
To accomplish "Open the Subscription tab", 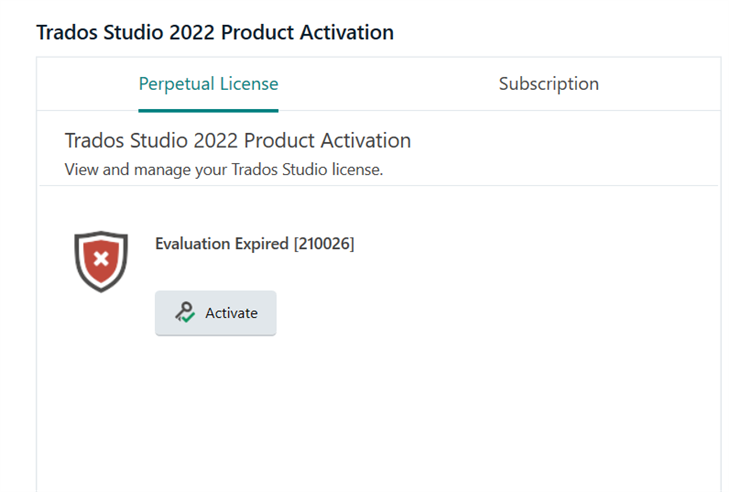I will tap(549, 84).
